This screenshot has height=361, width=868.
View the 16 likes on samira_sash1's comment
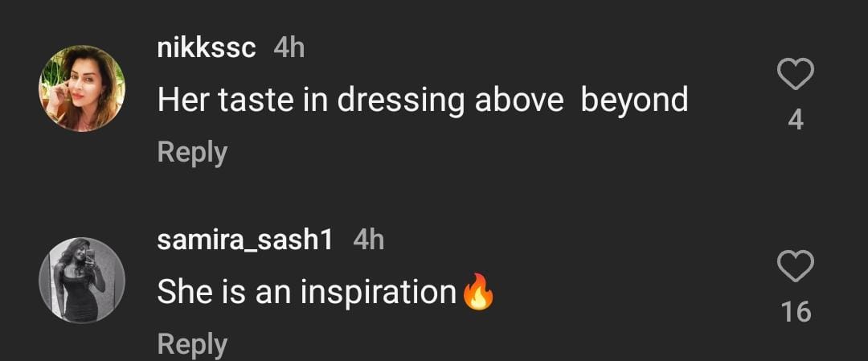pos(796,312)
